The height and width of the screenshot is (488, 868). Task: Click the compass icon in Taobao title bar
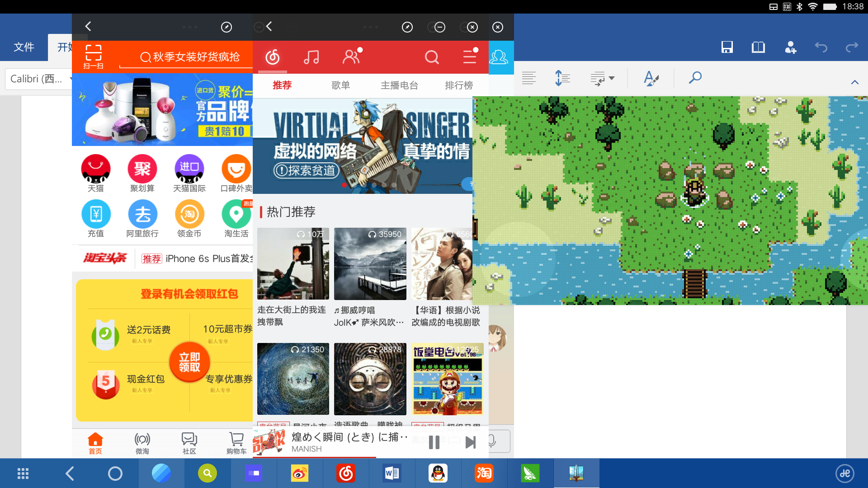(x=226, y=27)
